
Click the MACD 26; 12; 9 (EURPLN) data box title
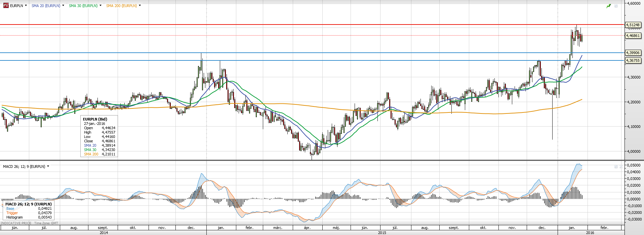coord(29,204)
